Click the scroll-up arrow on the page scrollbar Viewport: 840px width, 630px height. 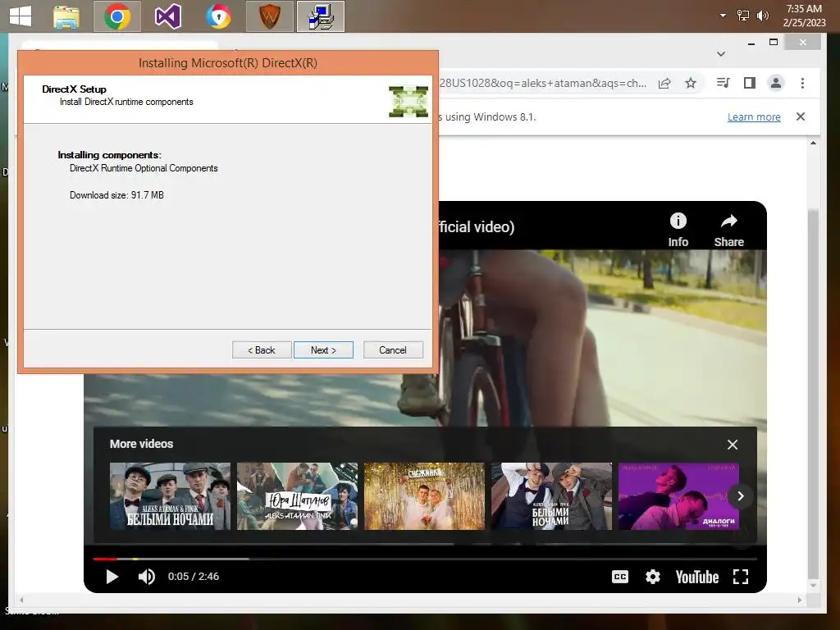tap(813, 143)
